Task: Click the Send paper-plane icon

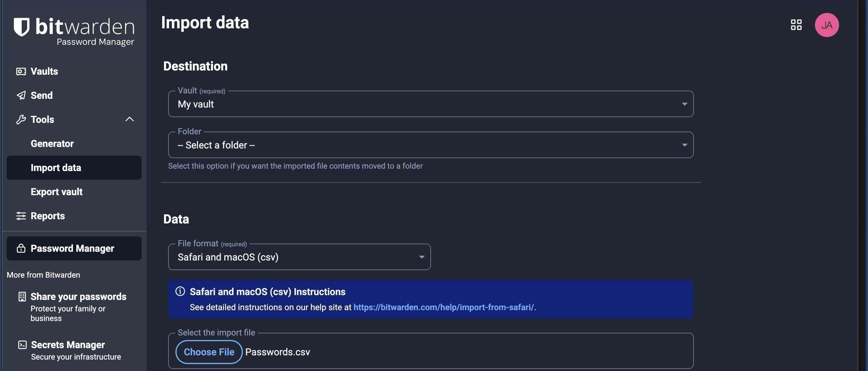Action: point(21,95)
